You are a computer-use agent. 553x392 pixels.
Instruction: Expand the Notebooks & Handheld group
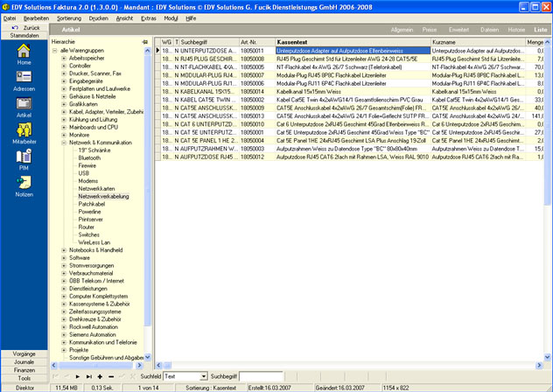pos(64,250)
